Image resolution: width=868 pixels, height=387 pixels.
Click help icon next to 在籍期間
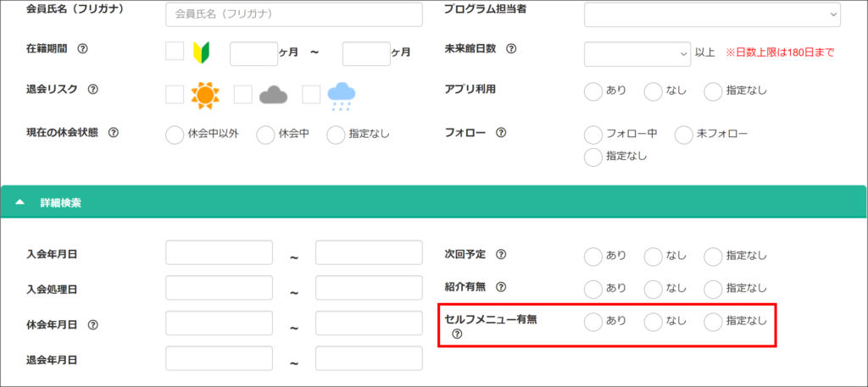[82, 49]
